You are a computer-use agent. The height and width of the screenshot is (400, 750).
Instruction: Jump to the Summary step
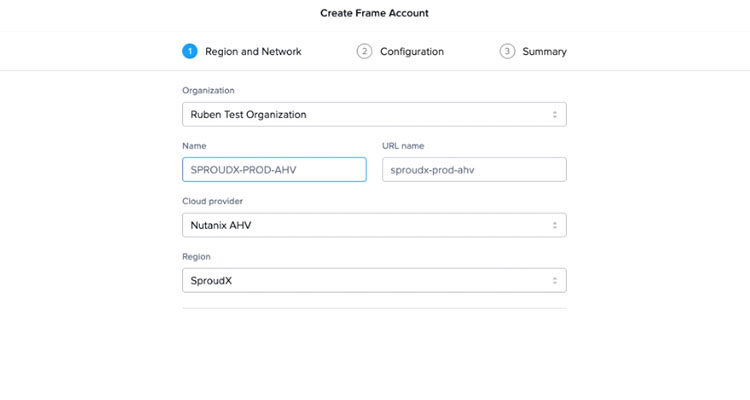(x=544, y=51)
